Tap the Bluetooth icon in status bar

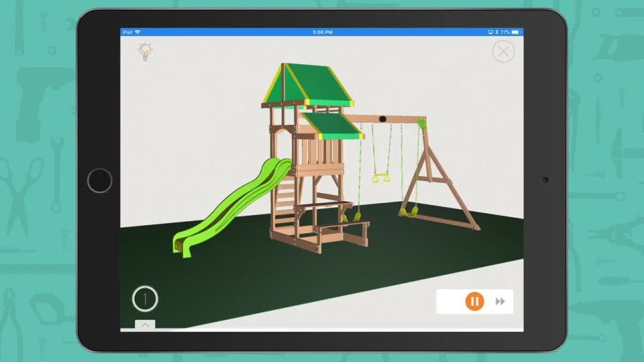[x=496, y=32]
